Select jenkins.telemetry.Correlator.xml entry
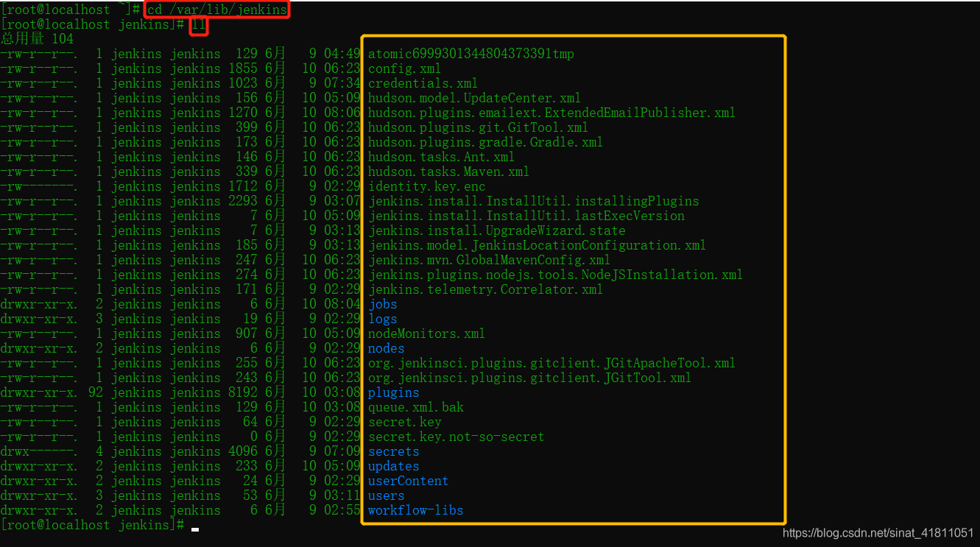Viewport: 980px width, 547px height. 485,289
